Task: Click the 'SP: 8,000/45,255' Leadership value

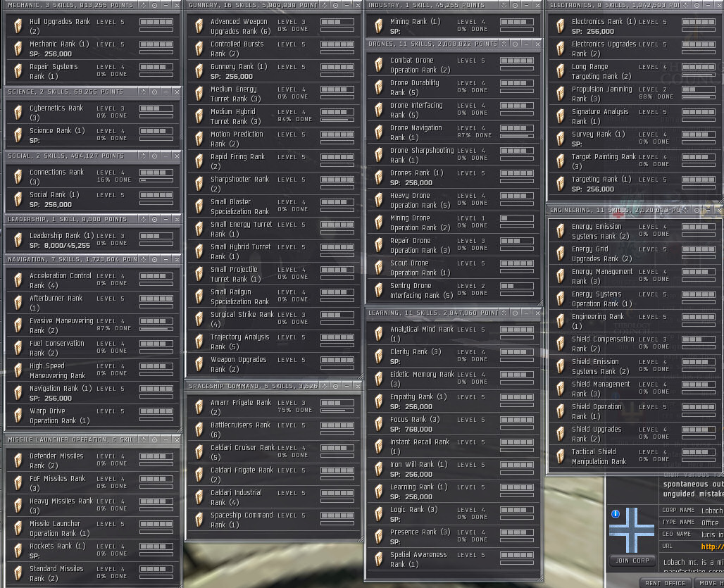Action: pyautogui.click(x=60, y=246)
